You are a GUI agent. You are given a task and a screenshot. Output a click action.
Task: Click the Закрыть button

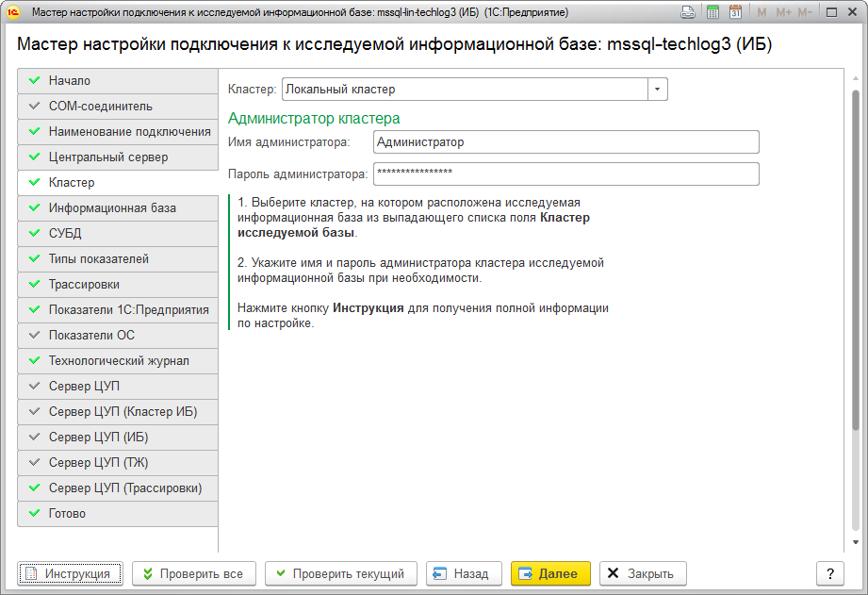(x=643, y=573)
